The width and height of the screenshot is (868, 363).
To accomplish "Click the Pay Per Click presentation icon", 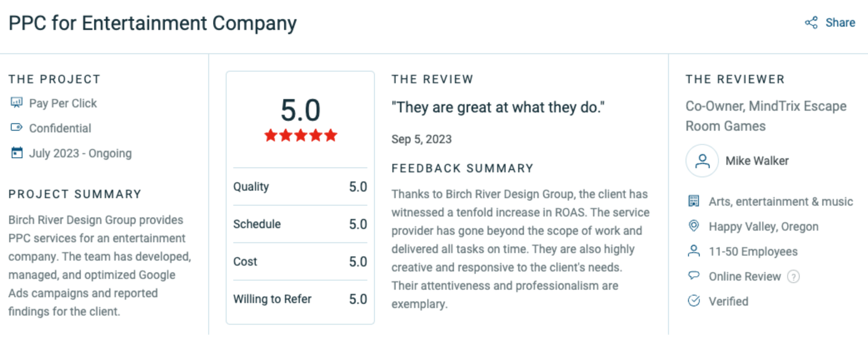I will coord(17,102).
